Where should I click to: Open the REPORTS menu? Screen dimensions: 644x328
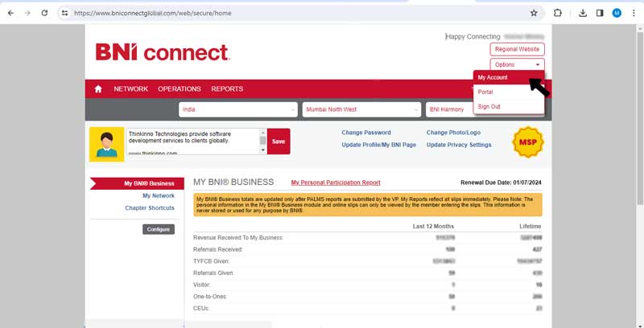pos(227,89)
